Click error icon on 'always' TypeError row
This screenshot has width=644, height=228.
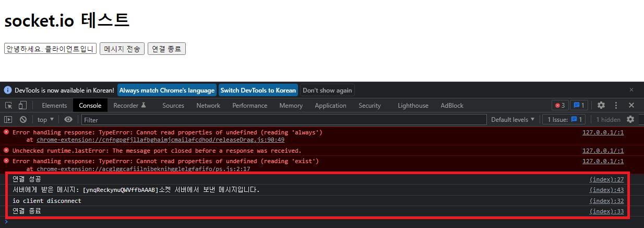pyautogui.click(x=6, y=132)
